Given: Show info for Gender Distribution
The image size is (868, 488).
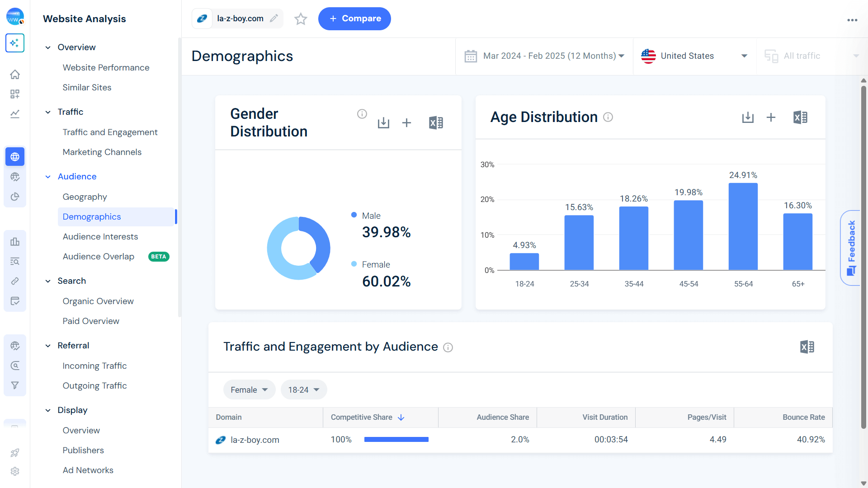Looking at the screenshot, I should [x=362, y=114].
